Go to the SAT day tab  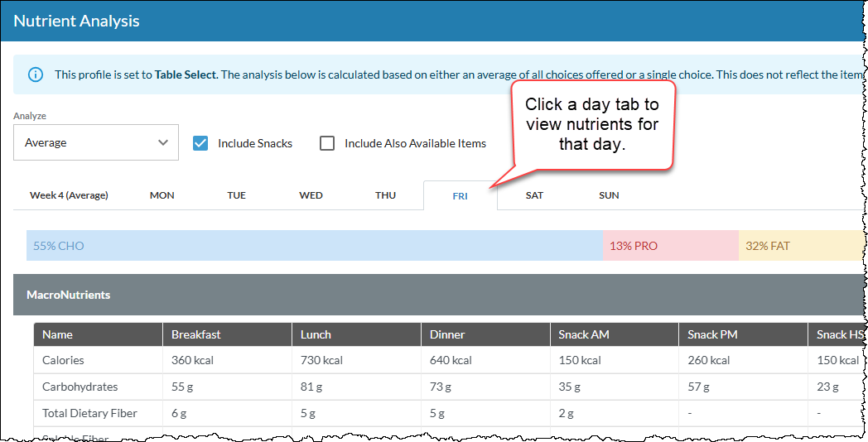pyautogui.click(x=534, y=195)
